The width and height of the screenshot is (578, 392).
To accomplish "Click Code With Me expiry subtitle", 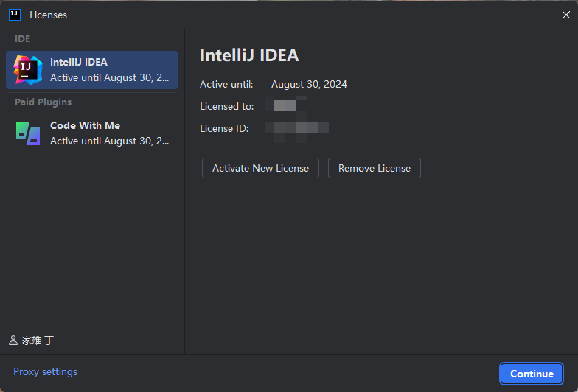I will [x=109, y=141].
